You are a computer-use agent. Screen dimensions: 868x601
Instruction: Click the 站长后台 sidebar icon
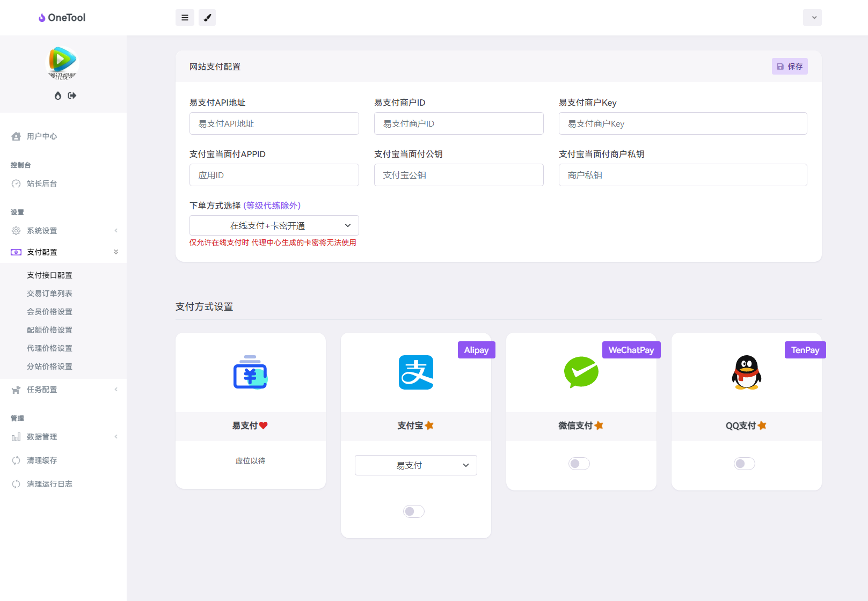pos(16,183)
